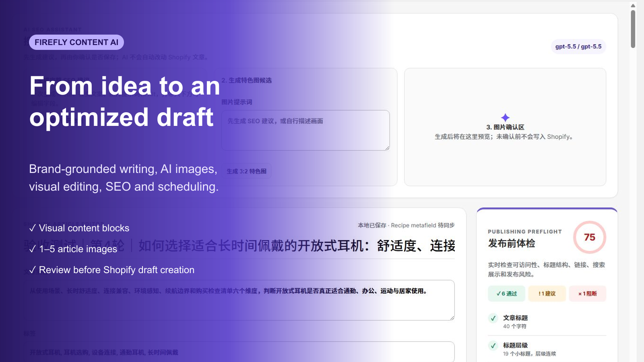
Task: Click the scrollbar up arrow
Action: pos(633,6)
